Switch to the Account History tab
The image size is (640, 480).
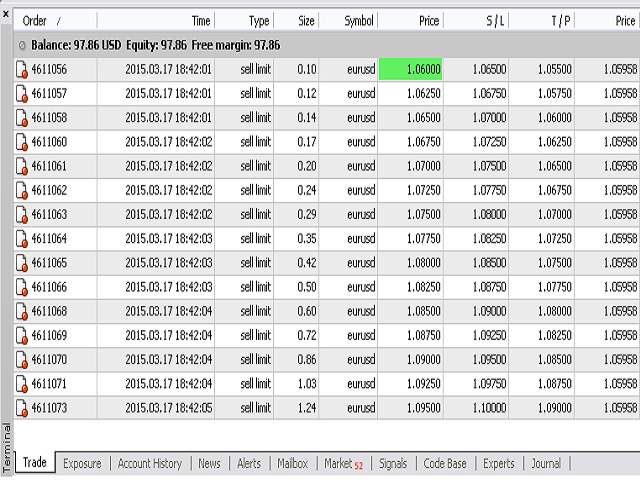(149, 463)
